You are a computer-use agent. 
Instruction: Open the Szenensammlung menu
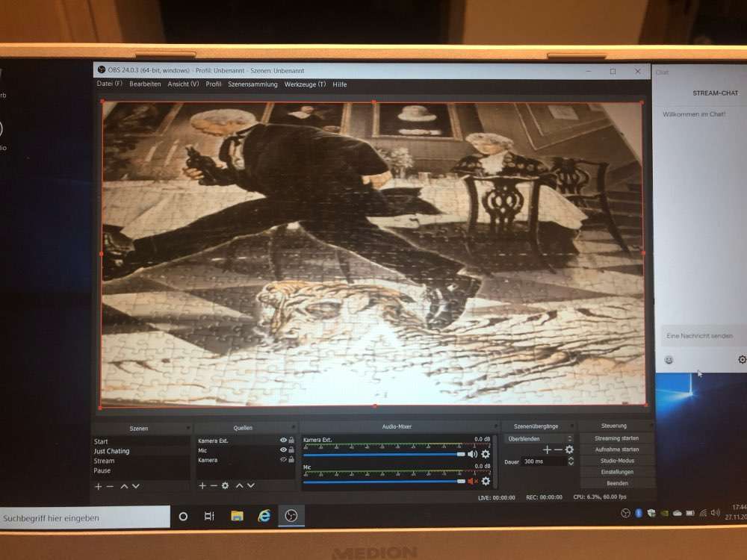(x=252, y=84)
